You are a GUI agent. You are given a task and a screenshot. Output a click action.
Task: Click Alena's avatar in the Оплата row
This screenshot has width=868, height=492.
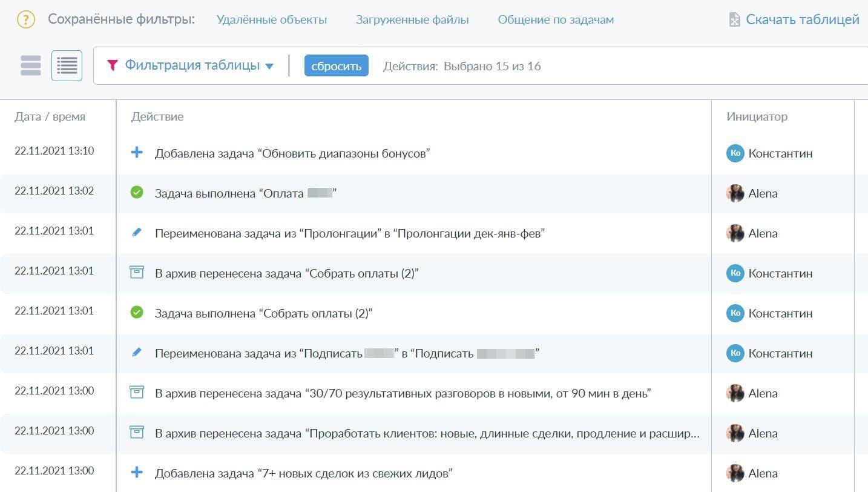click(735, 193)
